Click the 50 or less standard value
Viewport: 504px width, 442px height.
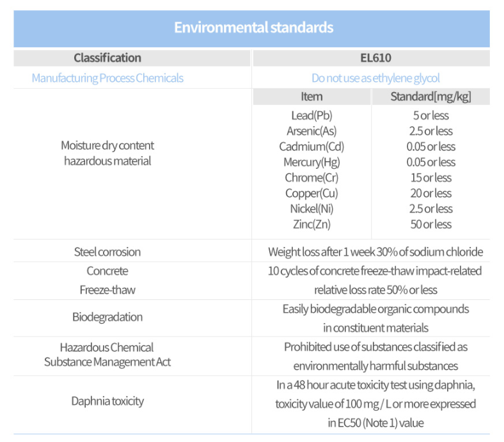[x=430, y=225]
